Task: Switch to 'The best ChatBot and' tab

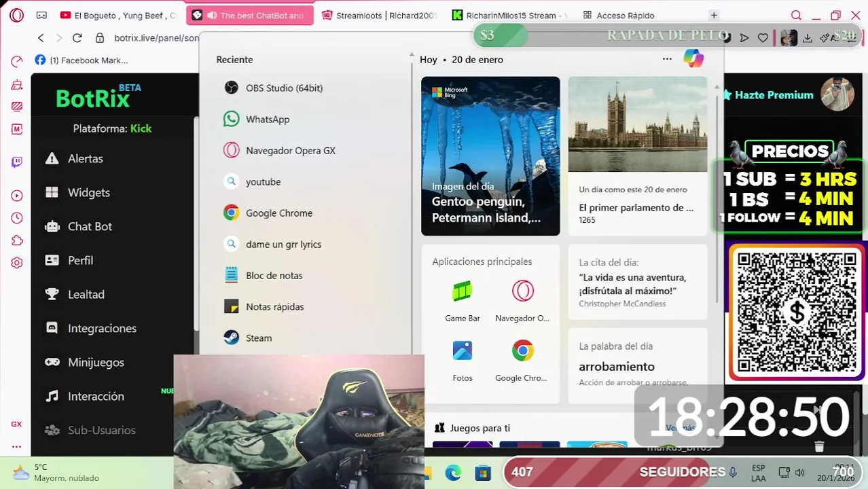Action: pos(250,15)
